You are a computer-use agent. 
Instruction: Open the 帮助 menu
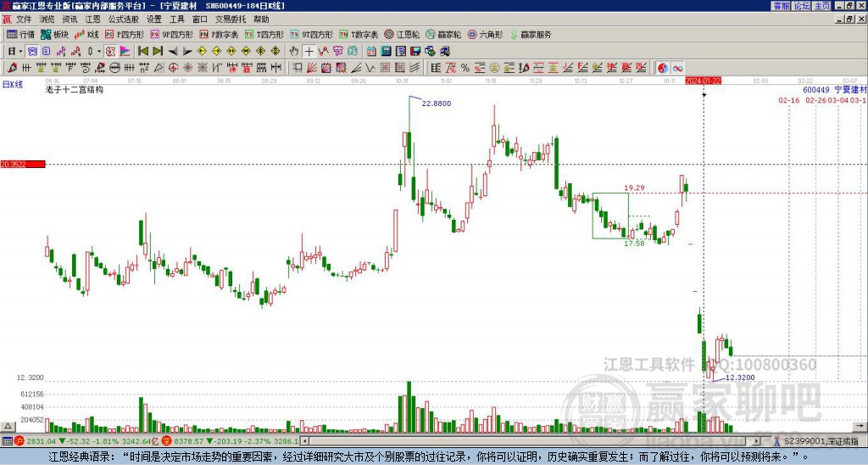[261, 20]
